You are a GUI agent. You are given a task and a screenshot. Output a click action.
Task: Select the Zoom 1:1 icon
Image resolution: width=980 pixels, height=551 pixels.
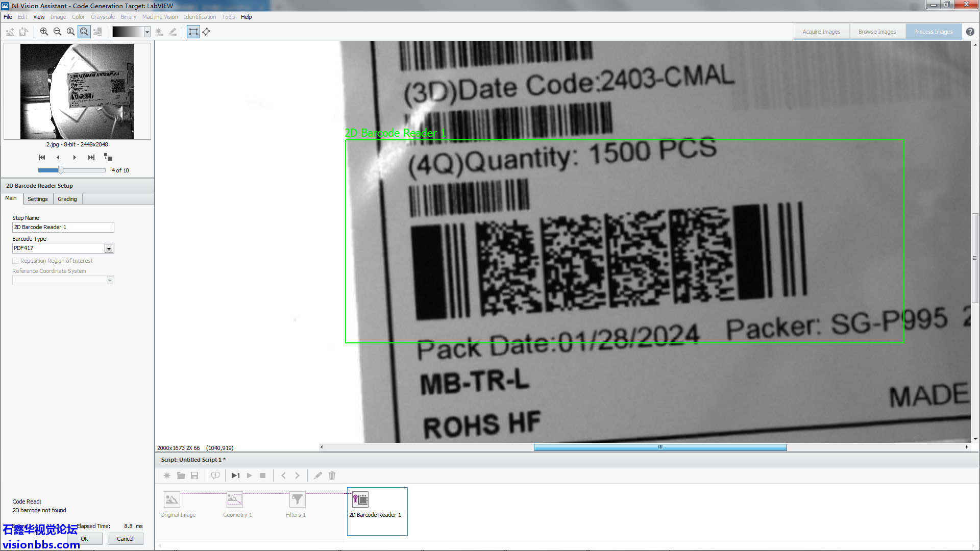[x=70, y=32]
